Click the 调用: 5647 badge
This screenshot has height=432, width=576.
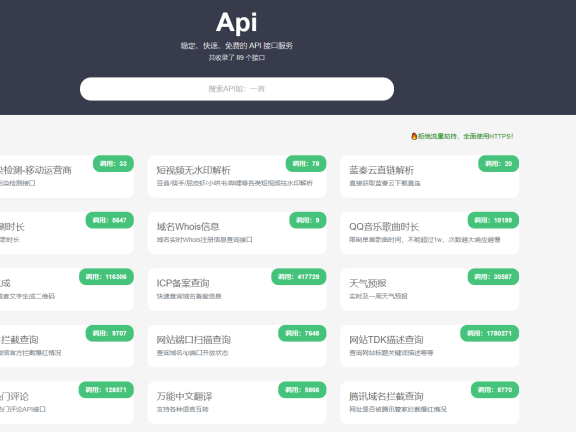click(110, 220)
